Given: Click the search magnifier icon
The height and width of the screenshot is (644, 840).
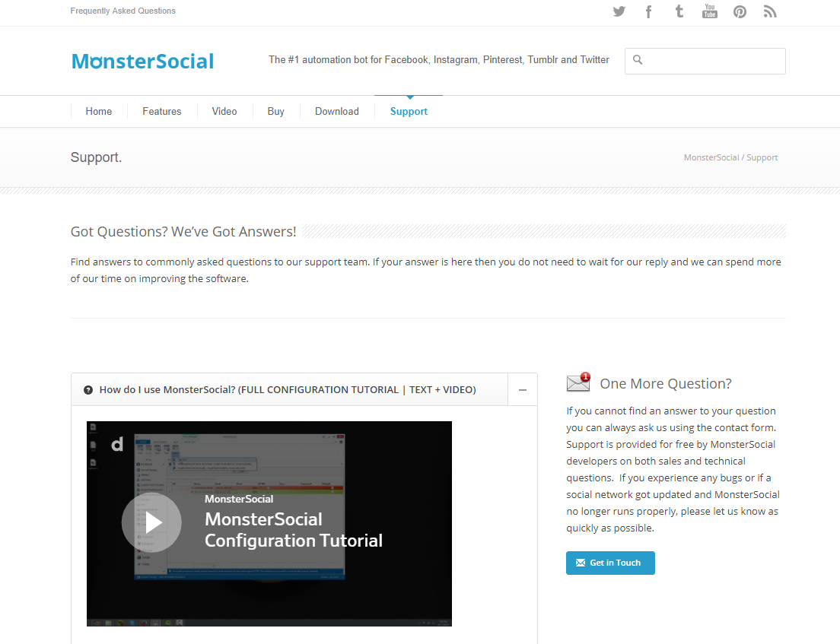Looking at the screenshot, I should click(638, 60).
